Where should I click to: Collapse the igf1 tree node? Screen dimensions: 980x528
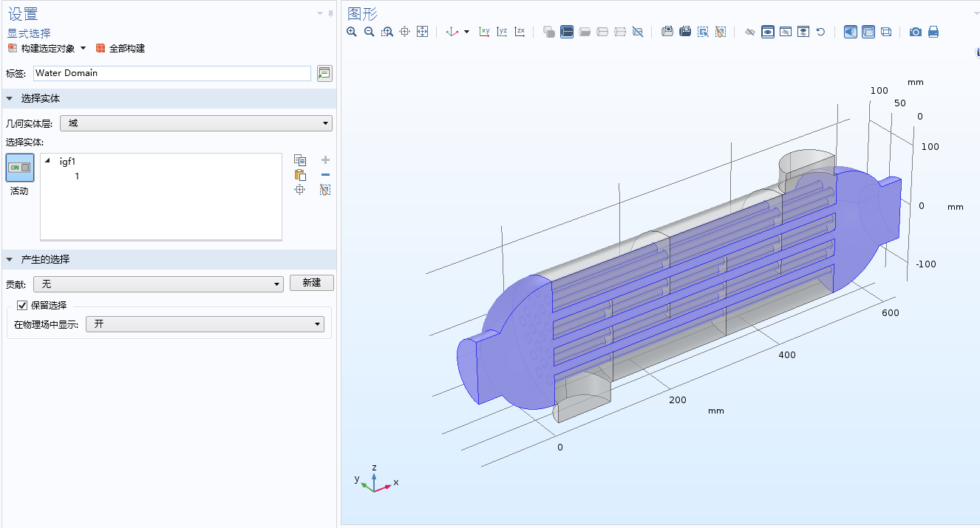pyautogui.click(x=48, y=161)
